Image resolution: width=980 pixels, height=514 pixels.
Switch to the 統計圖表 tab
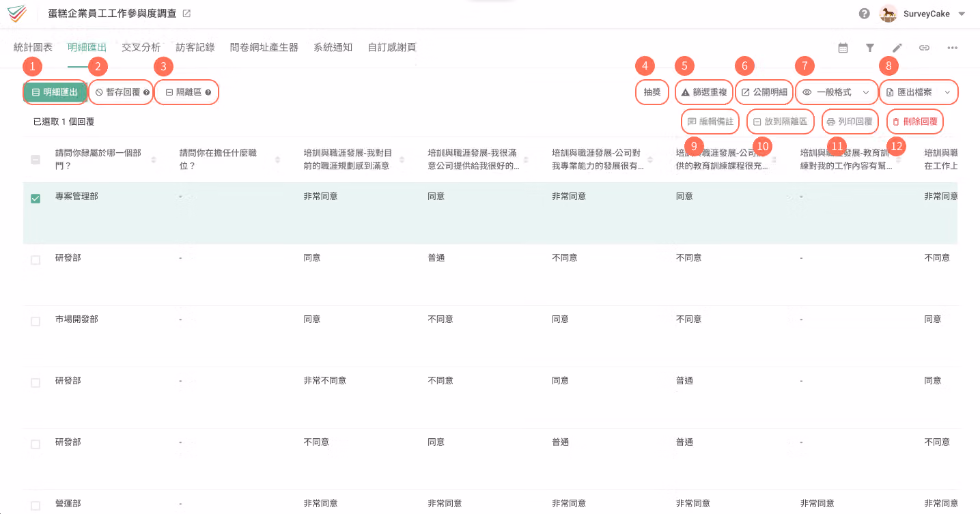[33, 47]
